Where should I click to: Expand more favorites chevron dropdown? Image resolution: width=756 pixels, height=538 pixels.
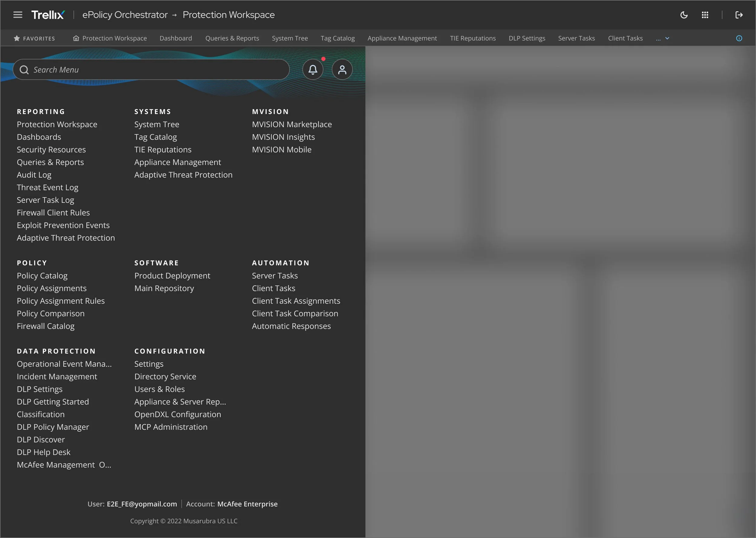click(x=667, y=38)
